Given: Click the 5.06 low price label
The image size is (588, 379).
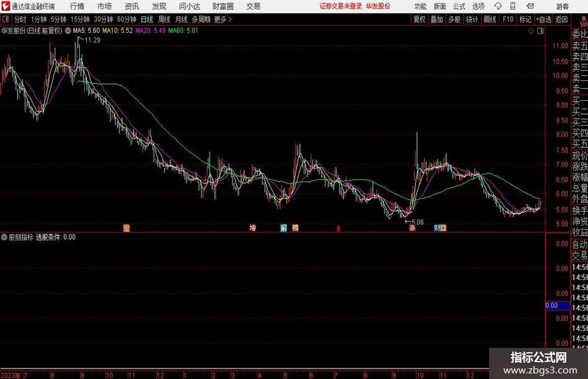Looking at the screenshot, I should pos(418,222).
